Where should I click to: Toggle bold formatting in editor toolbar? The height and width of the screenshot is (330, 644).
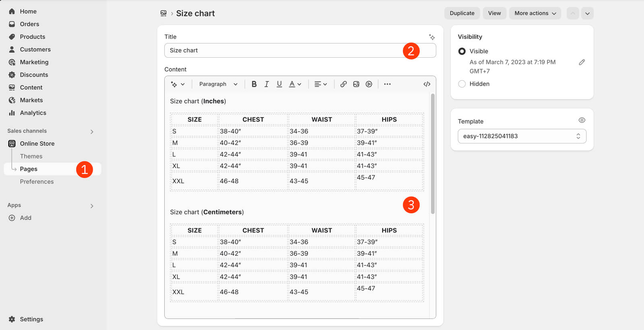(x=254, y=84)
